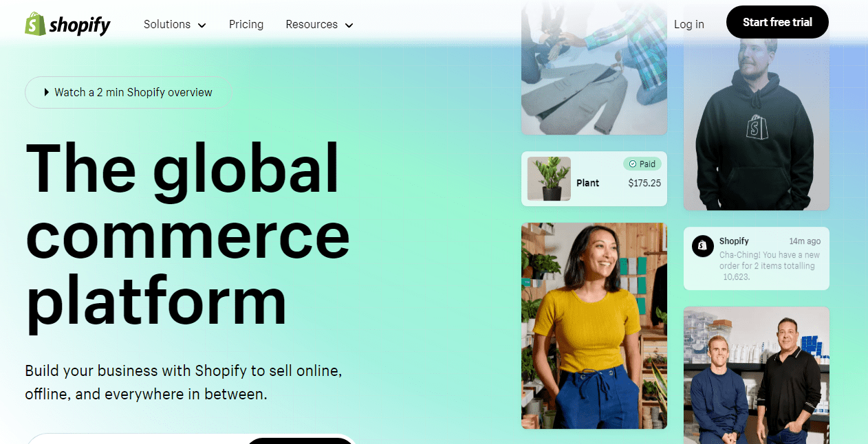Screen dimensions: 868x444
Task: Watch the 2 min Shopify overview
Action: [133, 92]
